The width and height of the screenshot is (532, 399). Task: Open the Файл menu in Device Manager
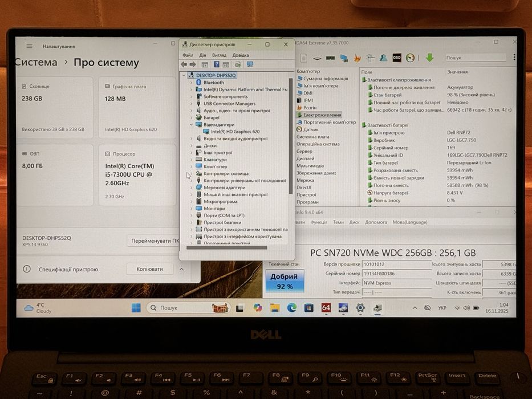[x=188, y=55]
